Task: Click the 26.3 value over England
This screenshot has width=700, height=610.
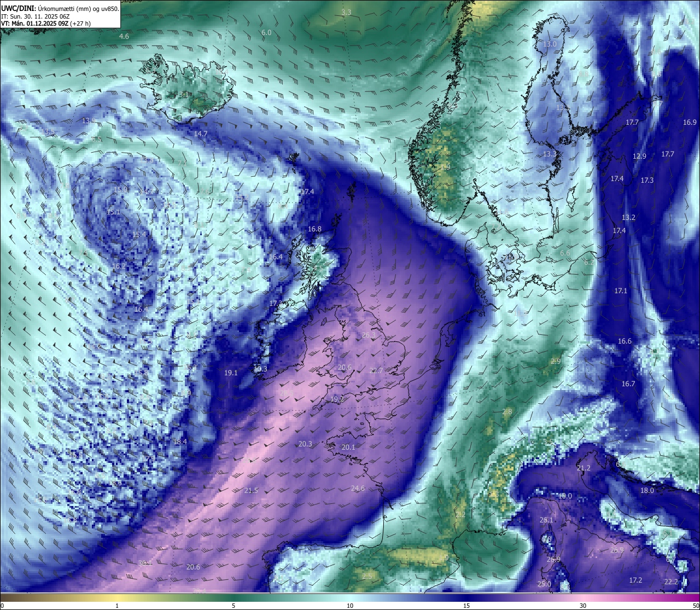Action: click(x=369, y=336)
